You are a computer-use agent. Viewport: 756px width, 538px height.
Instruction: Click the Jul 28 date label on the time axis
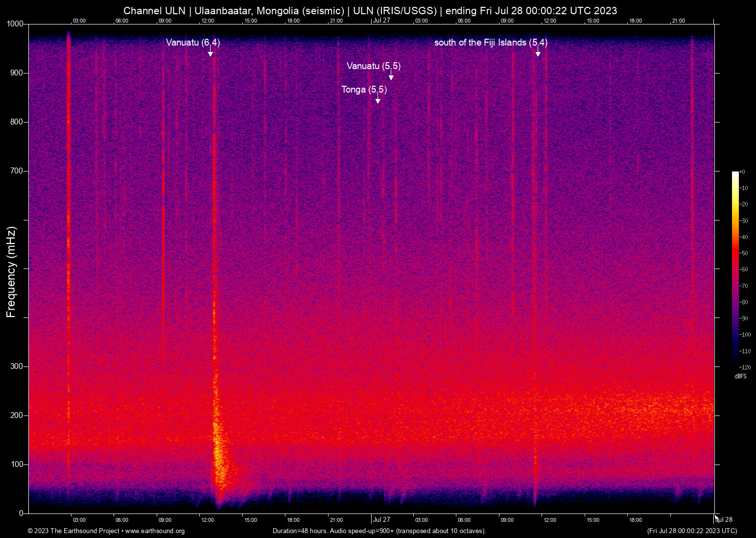point(724,520)
